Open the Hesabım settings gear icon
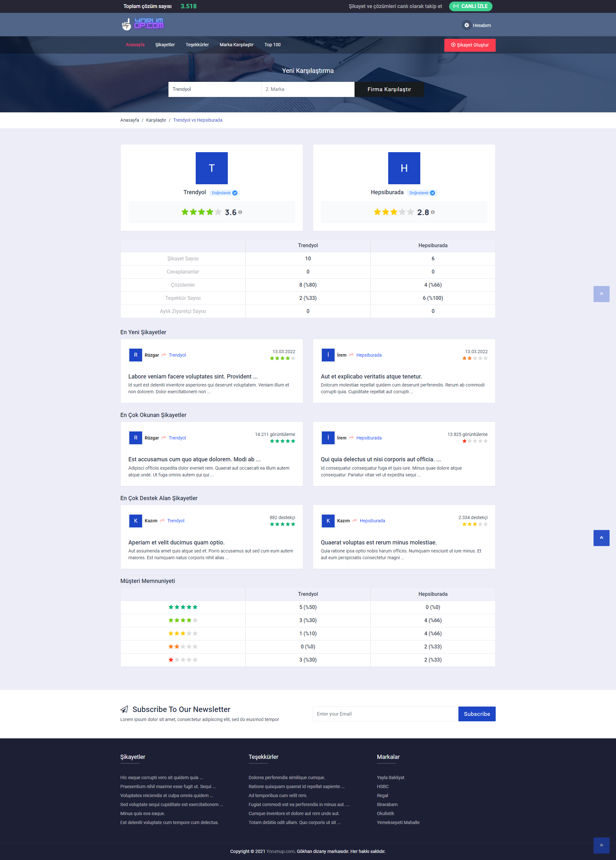This screenshot has width=616, height=860. click(466, 25)
